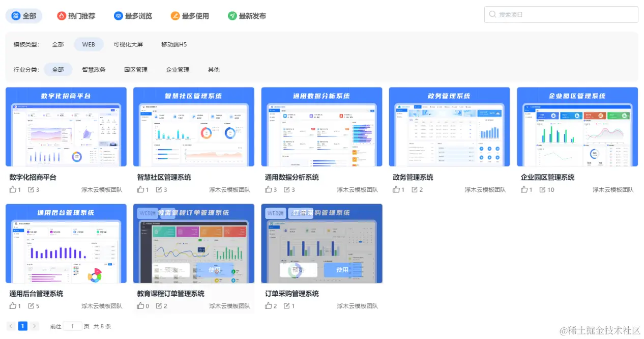Click the eye icon for 最多浏览

pos(118,16)
